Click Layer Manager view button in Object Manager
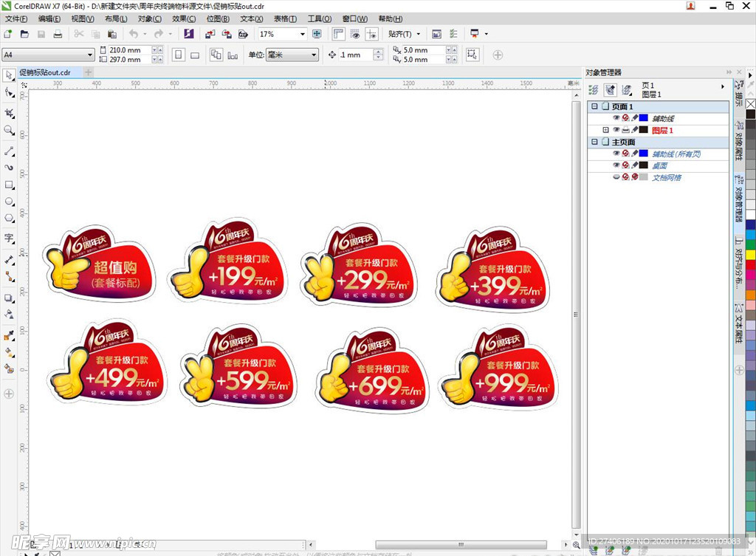Image resolution: width=756 pixels, height=556 pixels. click(x=627, y=89)
